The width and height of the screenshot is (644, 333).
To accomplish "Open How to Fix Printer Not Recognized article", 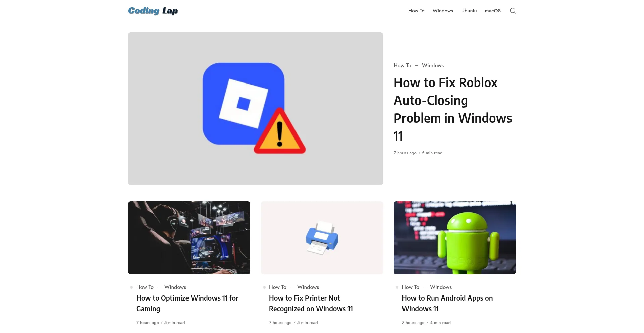I will pyautogui.click(x=311, y=303).
